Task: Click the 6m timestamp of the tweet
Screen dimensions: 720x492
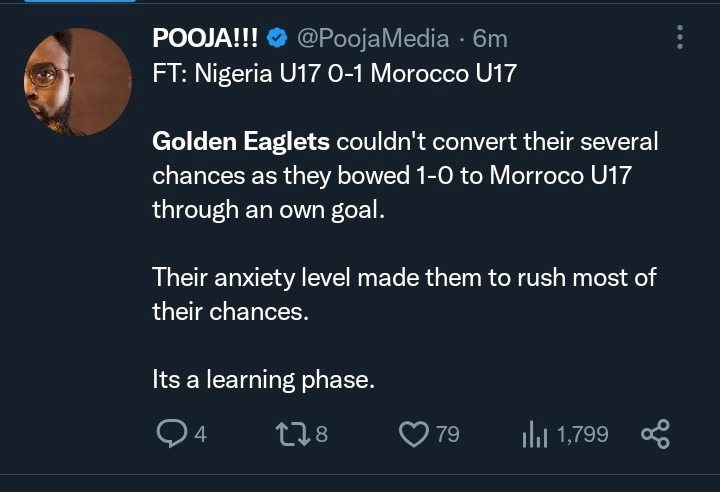Action: 490,39
